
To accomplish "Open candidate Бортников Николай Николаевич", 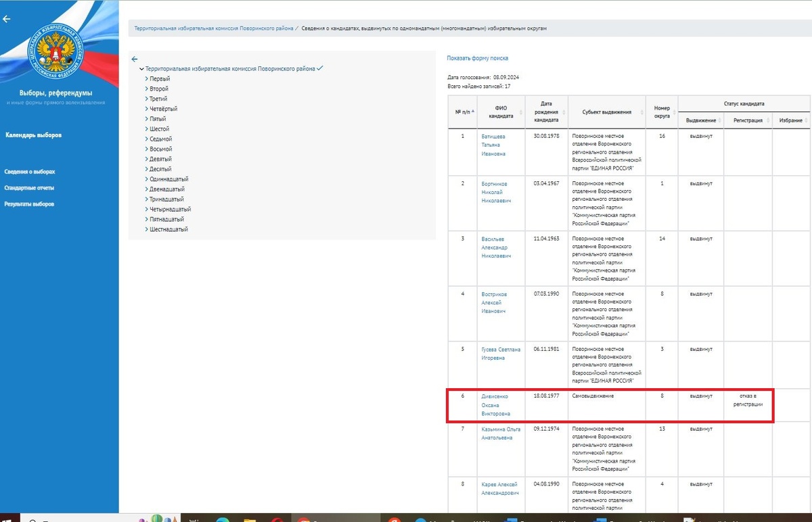I will (496, 192).
